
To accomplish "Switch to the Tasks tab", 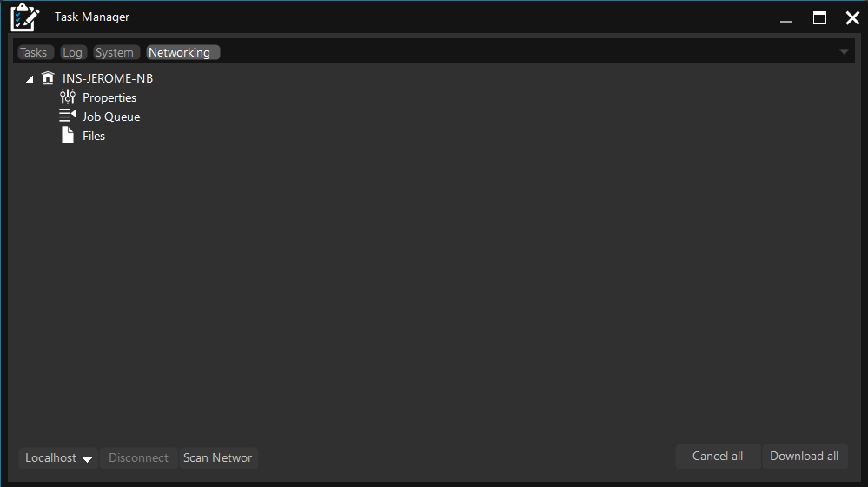I will [x=33, y=53].
